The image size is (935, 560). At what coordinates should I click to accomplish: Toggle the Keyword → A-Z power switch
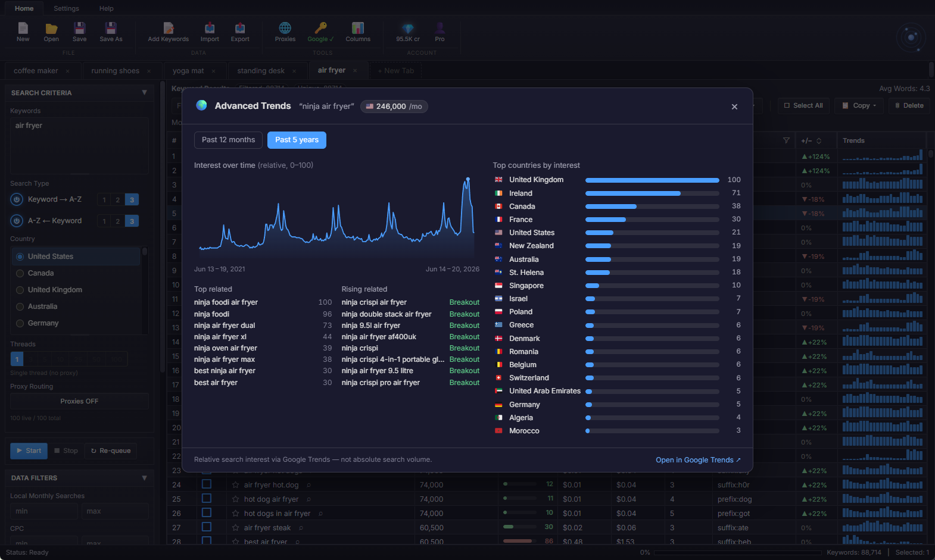click(17, 199)
